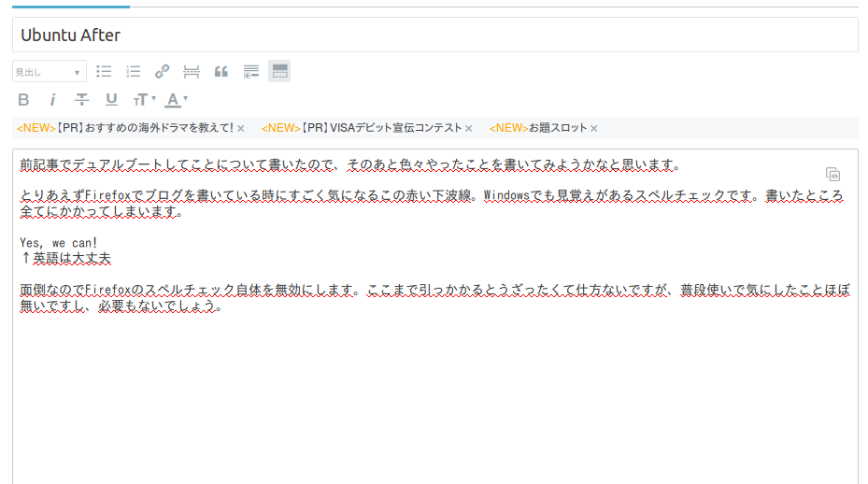
Task: Open the 見出し heading dropdown
Action: [50, 71]
